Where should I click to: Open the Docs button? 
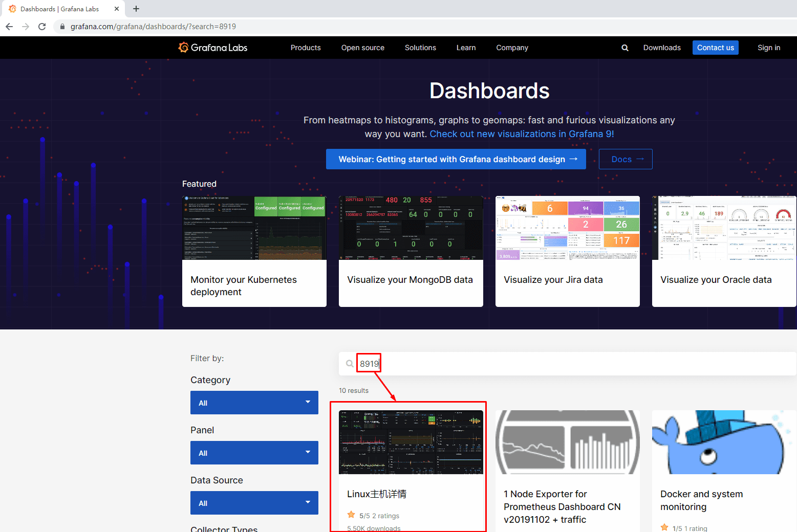pos(626,159)
